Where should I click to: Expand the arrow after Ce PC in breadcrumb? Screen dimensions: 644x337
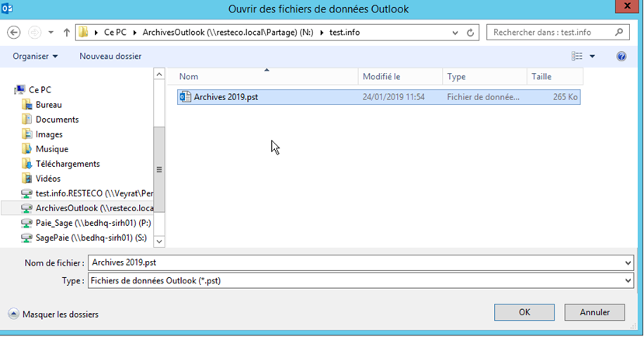[134, 33]
